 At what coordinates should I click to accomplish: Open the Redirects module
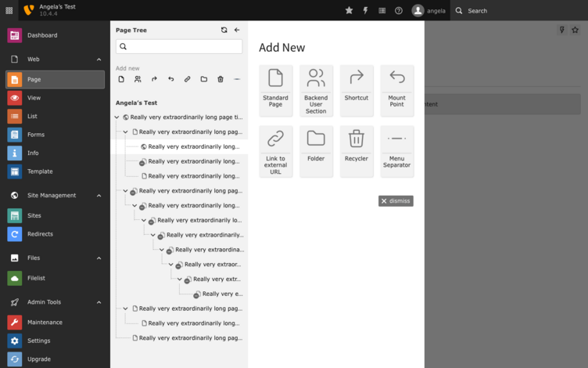point(55,234)
